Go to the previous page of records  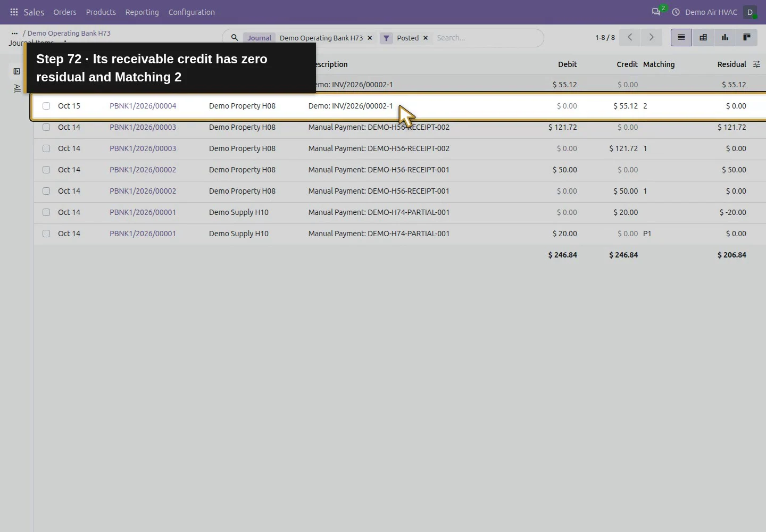pos(630,37)
